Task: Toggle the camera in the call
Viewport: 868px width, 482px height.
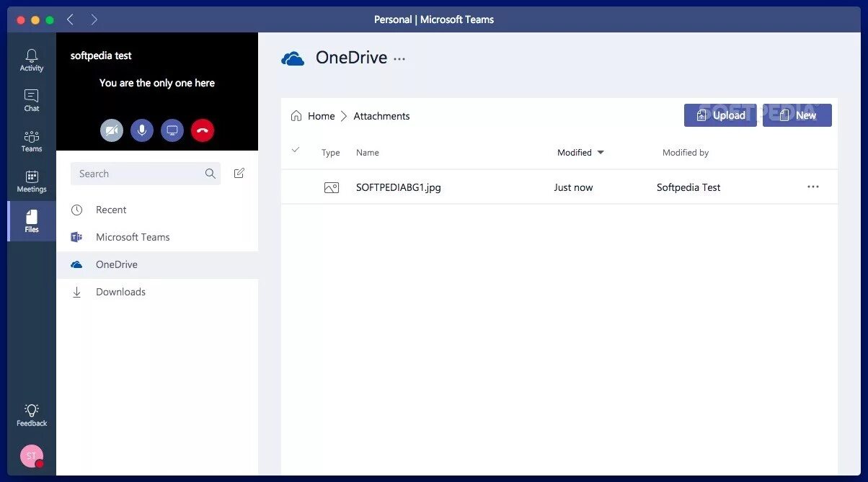Action: [112, 130]
